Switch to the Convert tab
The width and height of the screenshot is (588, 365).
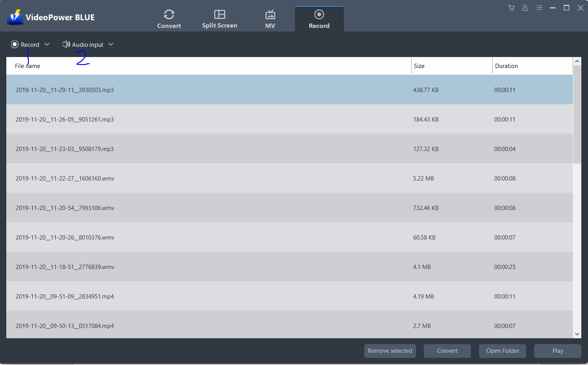[169, 19]
